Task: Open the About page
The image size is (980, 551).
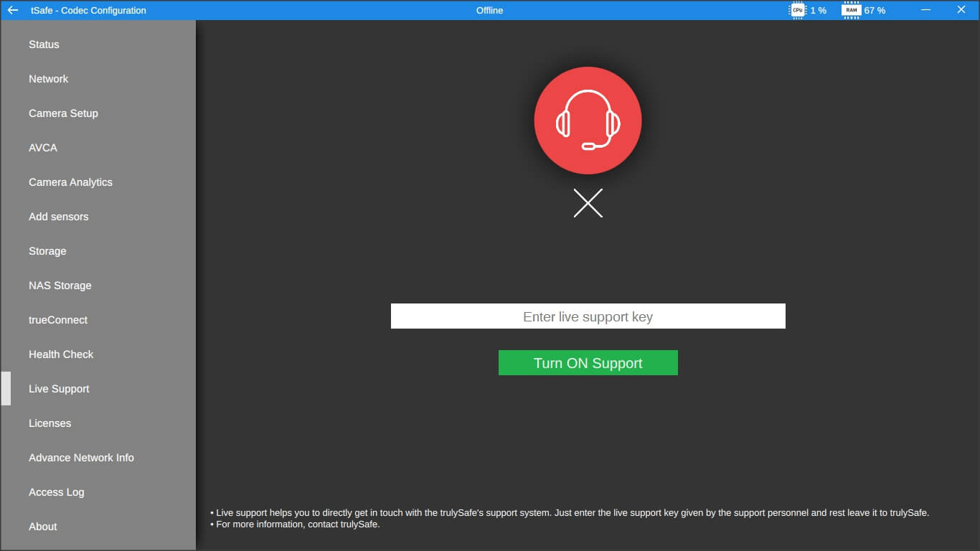Action: pos(42,527)
